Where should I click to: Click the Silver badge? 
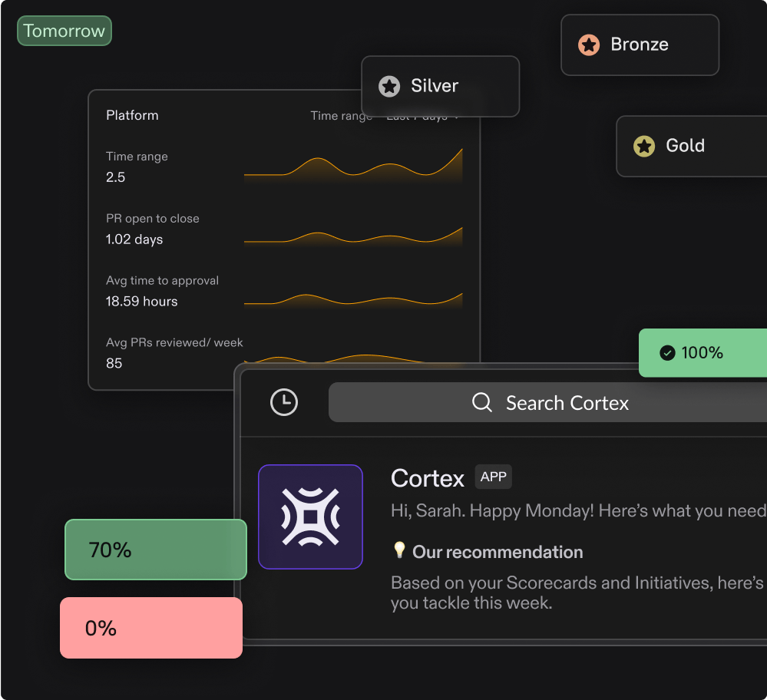[x=440, y=86]
